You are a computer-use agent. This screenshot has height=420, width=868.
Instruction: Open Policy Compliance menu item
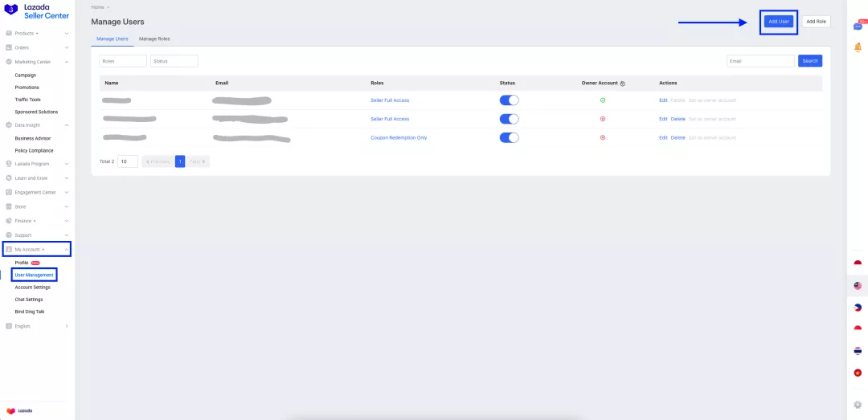(x=35, y=150)
